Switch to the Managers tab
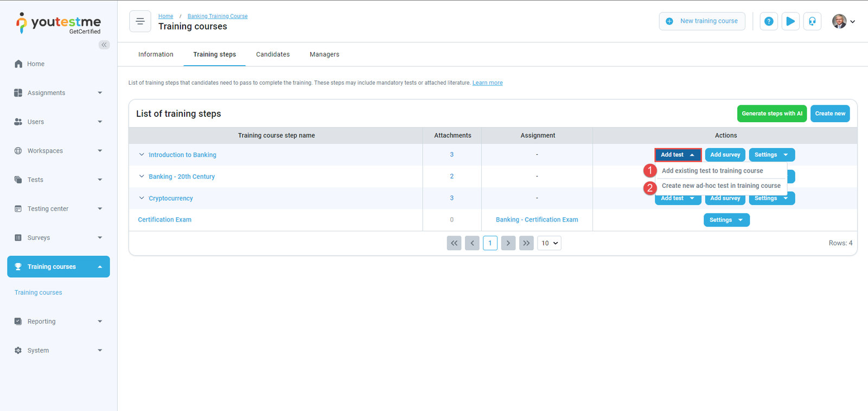868x411 pixels. [324, 54]
